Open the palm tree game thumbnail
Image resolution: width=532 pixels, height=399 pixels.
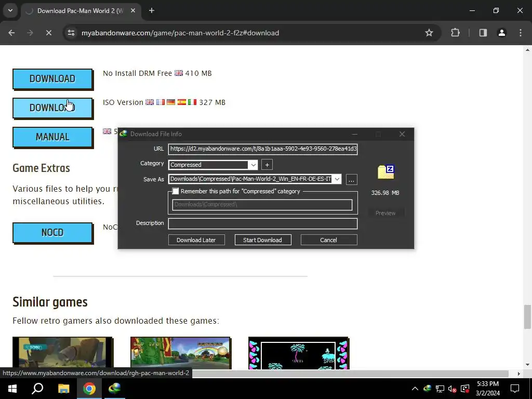[x=298, y=353]
